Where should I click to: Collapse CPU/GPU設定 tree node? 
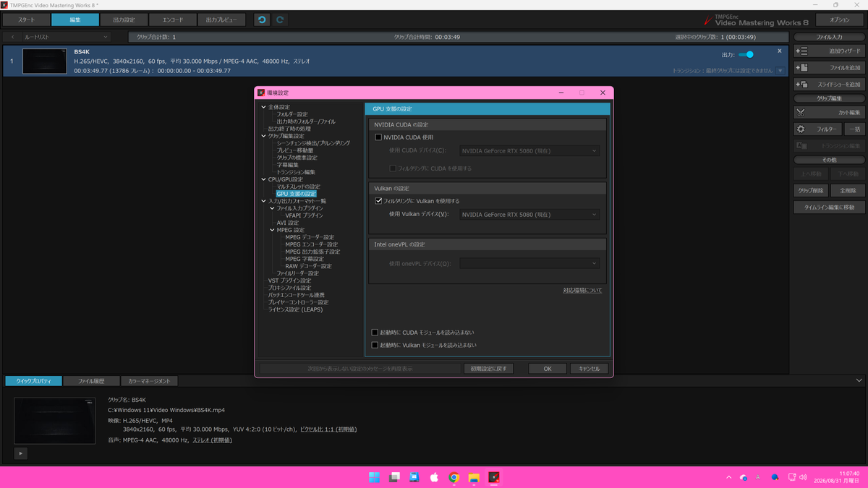pos(264,179)
